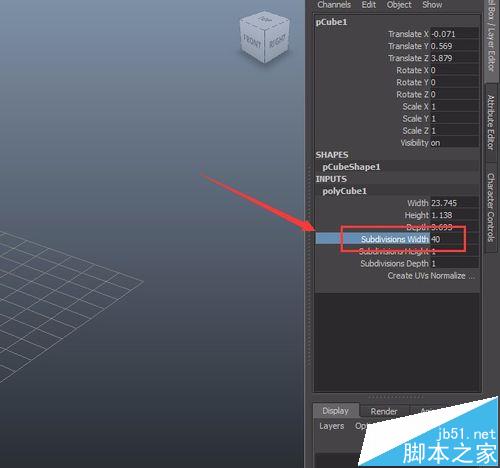This screenshot has height=468, width=500.
Task: Select the Translate X attribute label
Action: (x=408, y=34)
